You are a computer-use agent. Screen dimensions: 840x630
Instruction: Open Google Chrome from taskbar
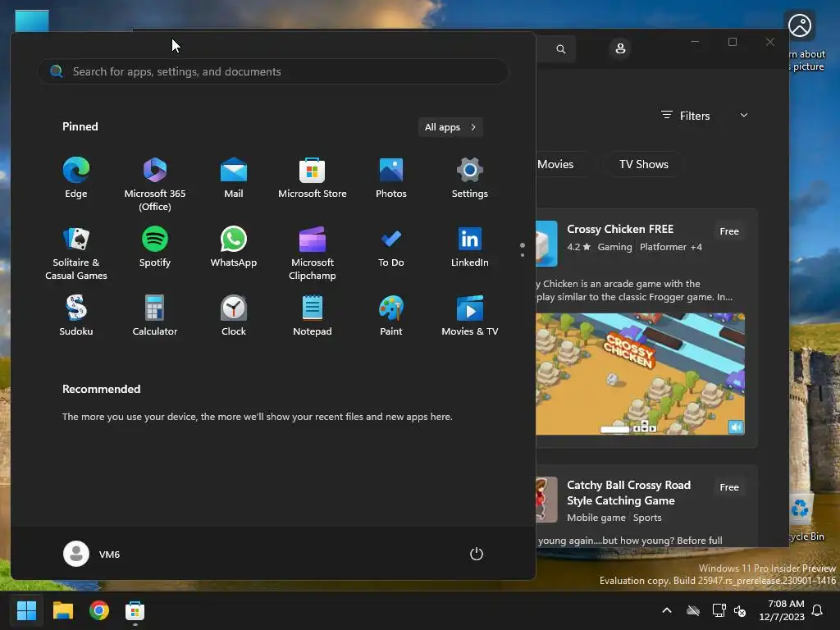pos(99,610)
